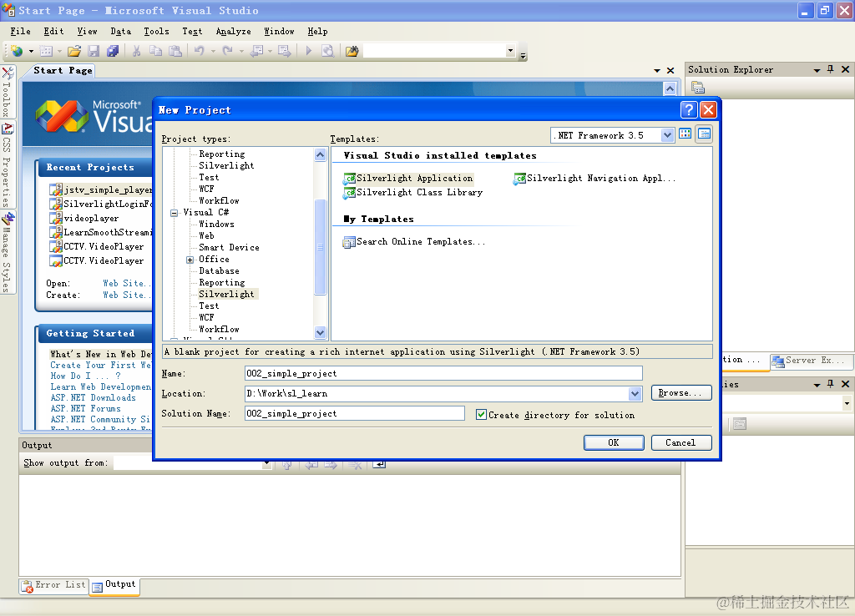Click the Redo toolbar icon
Viewport: 855px width, 616px height.
click(x=227, y=51)
